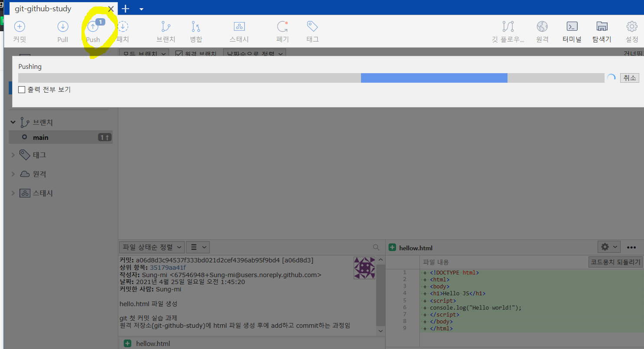Click the 날짜 2021년 4월 25일 line
The height and width of the screenshot is (349, 644).
click(x=182, y=282)
